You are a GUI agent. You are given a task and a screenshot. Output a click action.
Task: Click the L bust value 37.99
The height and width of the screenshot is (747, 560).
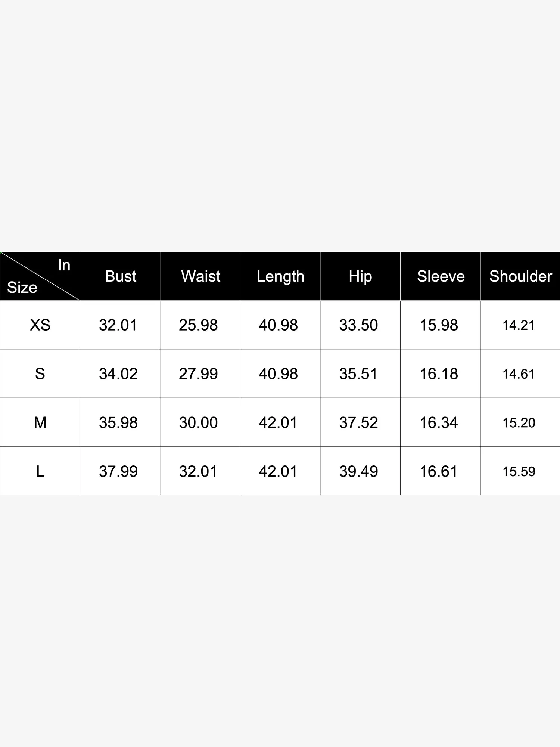pos(118,471)
